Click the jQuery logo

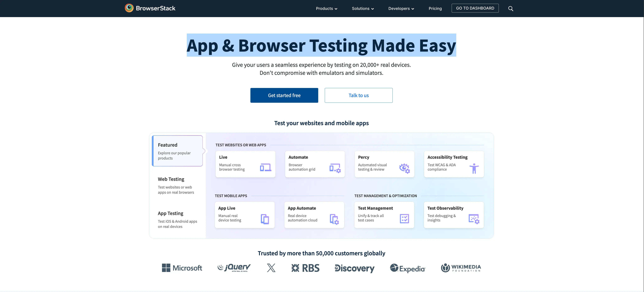[234, 268]
